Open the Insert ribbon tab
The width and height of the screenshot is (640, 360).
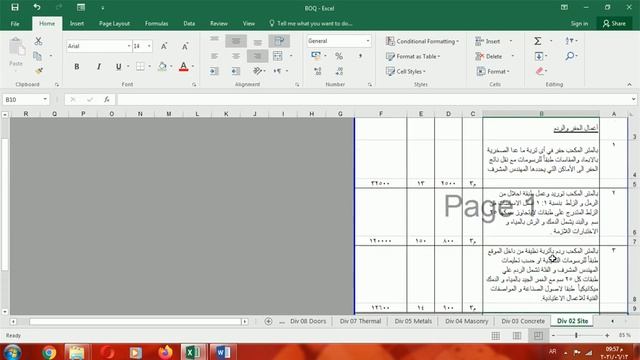[x=77, y=24]
